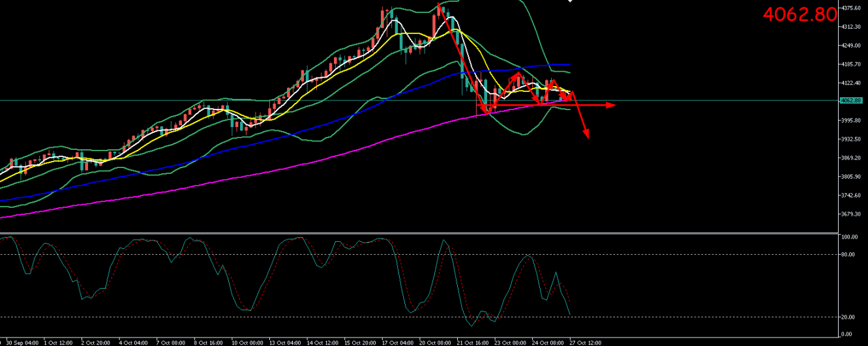Click the 3932.50 price axis label
Screen dimensions: 868x346
tap(852, 139)
